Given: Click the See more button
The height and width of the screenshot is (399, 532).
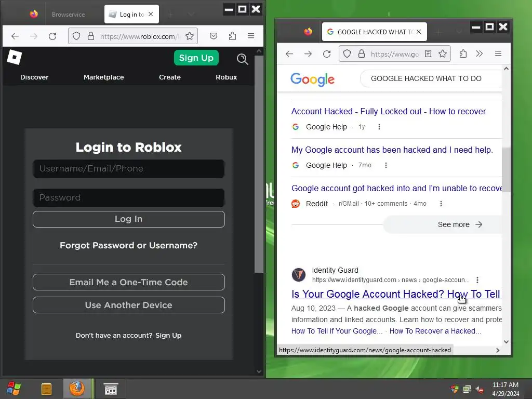Looking at the screenshot, I should pyautogui.click(x=443, y=224).
